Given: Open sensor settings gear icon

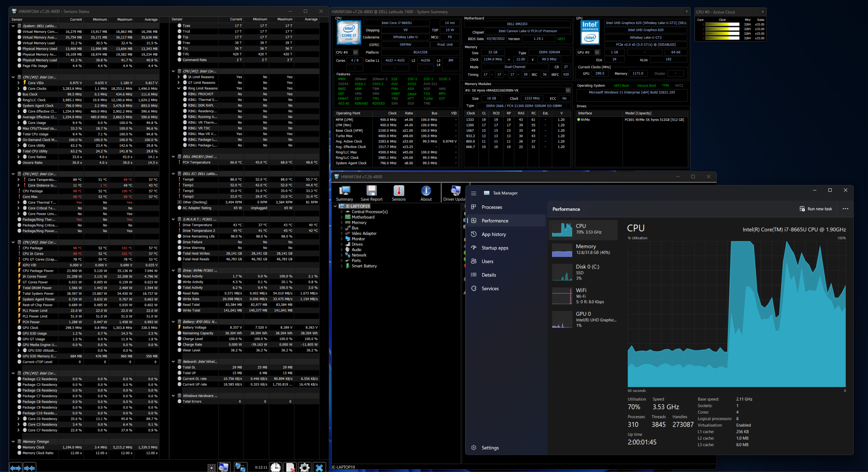Looking at the screenshot, I should [304, 468].
